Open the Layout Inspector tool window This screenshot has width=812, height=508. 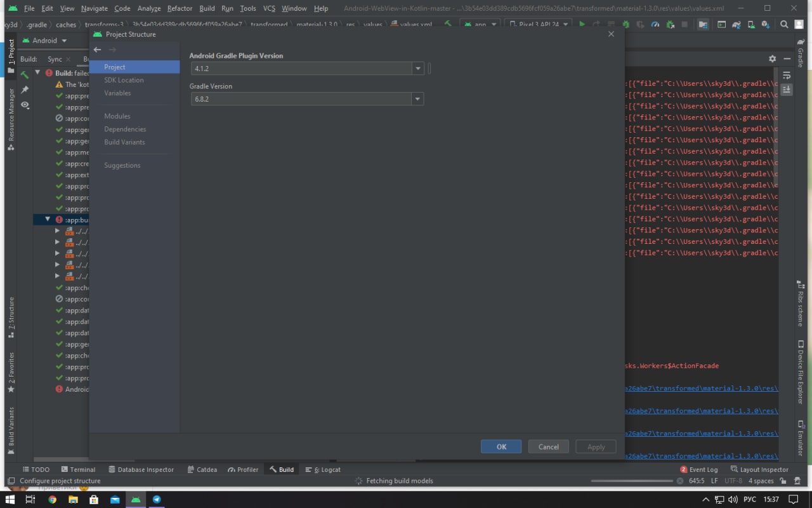point(759,469)
